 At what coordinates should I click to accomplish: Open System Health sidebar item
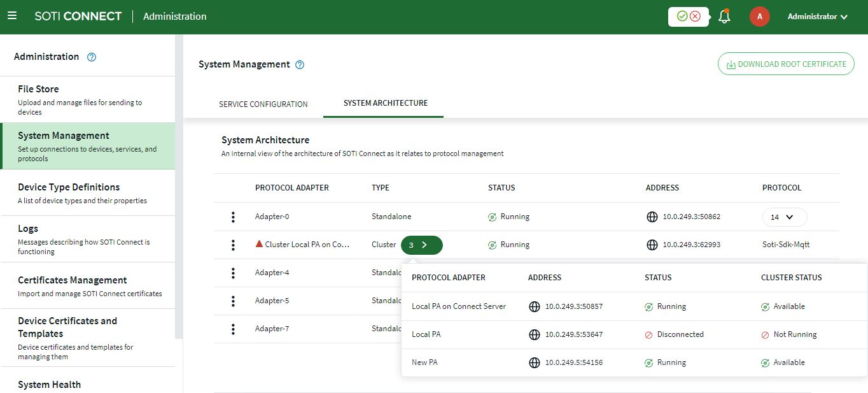pos(88,384)
